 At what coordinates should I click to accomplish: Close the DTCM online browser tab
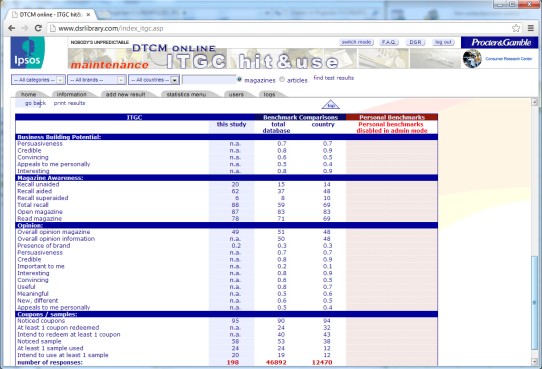[88, 15]
